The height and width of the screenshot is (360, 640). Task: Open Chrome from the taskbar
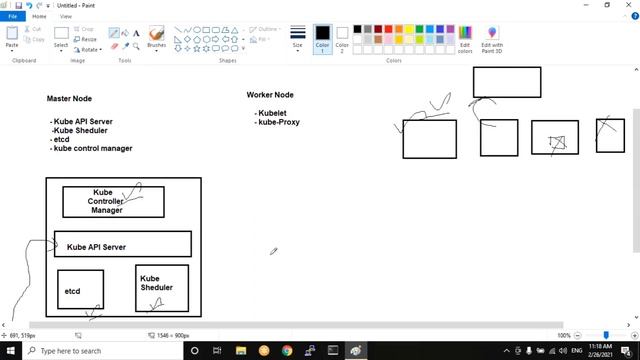(x=287, y=351)
